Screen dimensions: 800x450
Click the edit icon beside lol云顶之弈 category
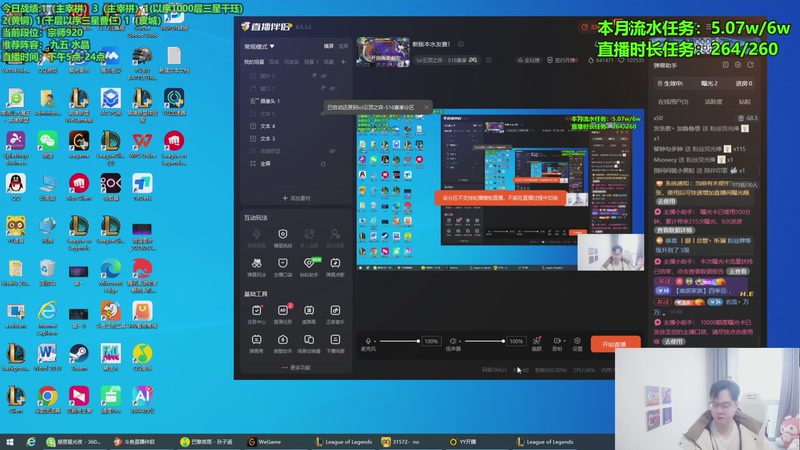point(489,60)
